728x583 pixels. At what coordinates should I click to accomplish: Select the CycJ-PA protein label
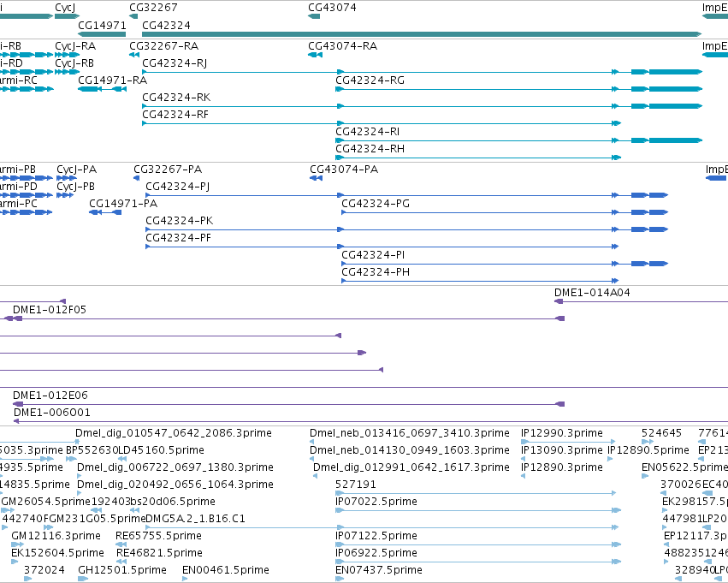point(77,170)
